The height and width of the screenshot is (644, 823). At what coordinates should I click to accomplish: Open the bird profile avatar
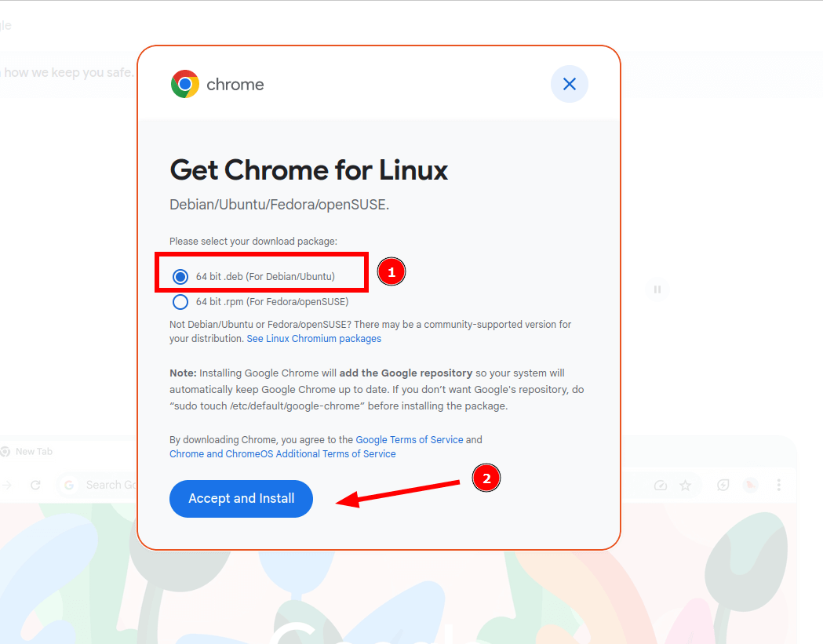click(750, 485)
